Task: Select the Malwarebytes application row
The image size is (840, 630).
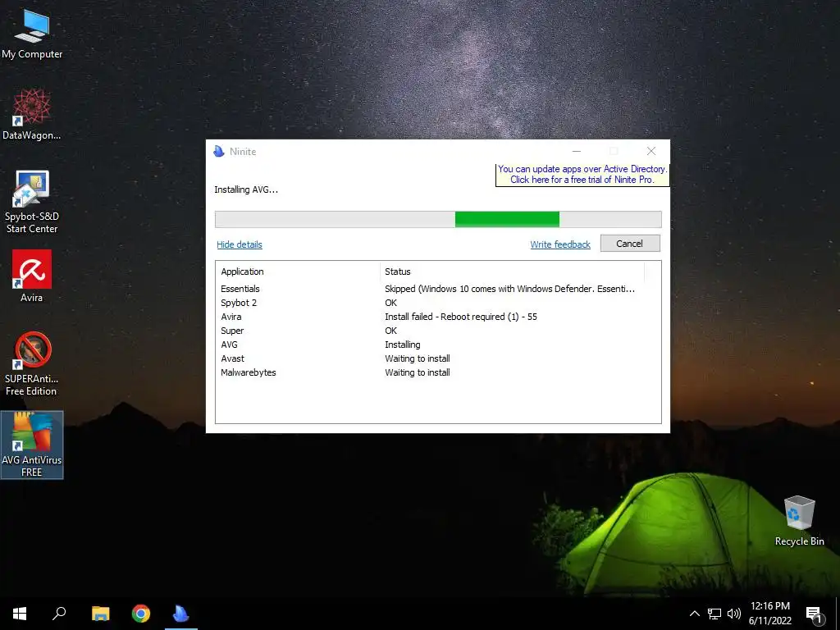Action: coord(438,372)
